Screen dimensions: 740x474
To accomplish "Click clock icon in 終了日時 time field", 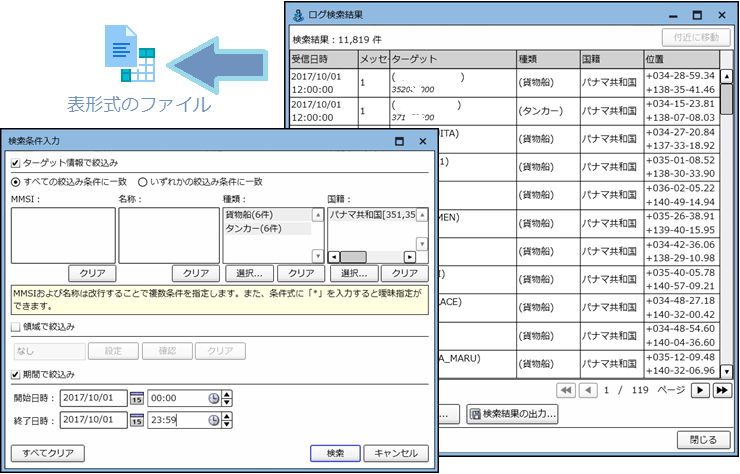I will (x=214, y=420).
